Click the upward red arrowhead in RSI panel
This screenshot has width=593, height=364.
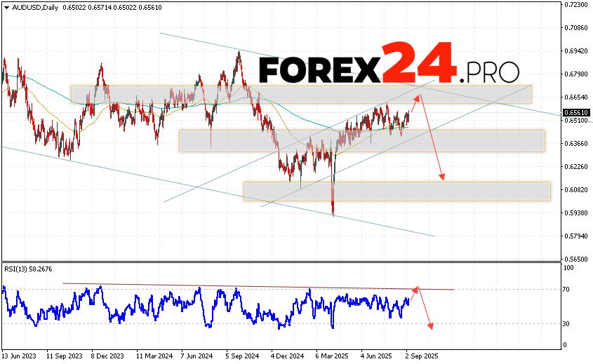point(416,288)
